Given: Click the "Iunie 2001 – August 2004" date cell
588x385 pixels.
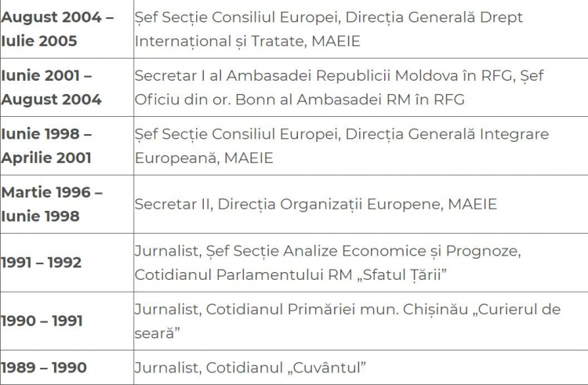Looking at the screenshot, I should pos(67,87).
